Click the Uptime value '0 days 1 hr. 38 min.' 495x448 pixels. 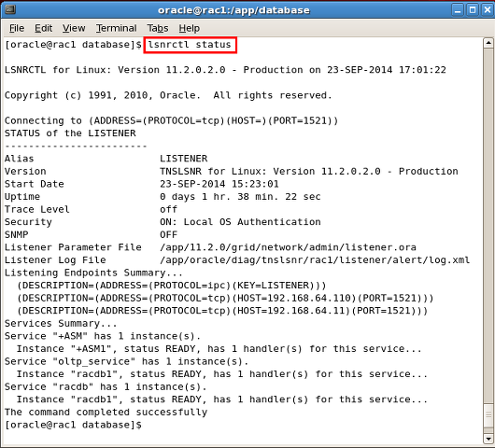pyautogui.click(x=240, y=197)
